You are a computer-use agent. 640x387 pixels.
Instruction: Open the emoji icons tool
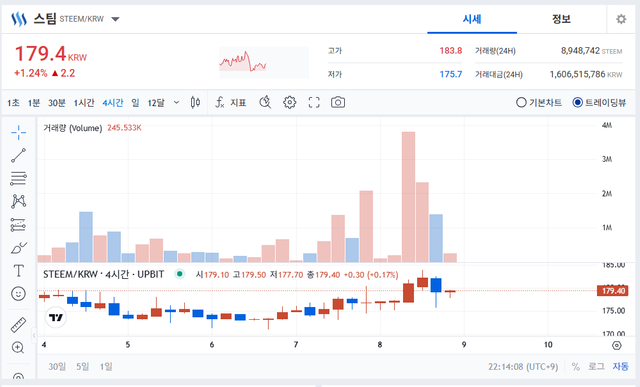[x=18, y=294]
